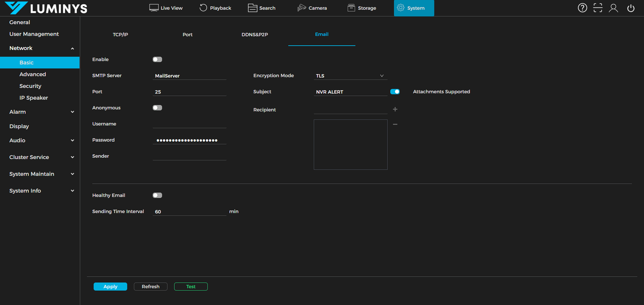Enable the Email feature toggle
Image resolution: width=644 pixels, height=305 pixels.
coord(157,59)
